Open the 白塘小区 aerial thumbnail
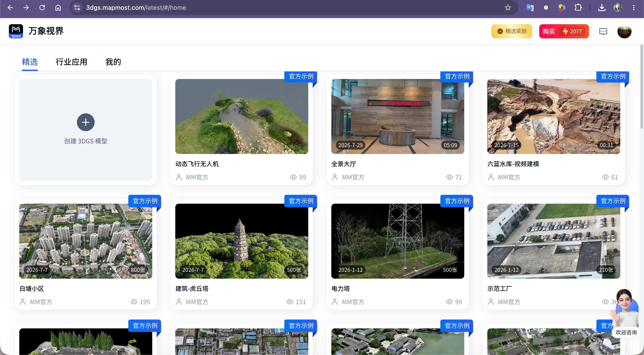The image size is (644, 355). 86,241
